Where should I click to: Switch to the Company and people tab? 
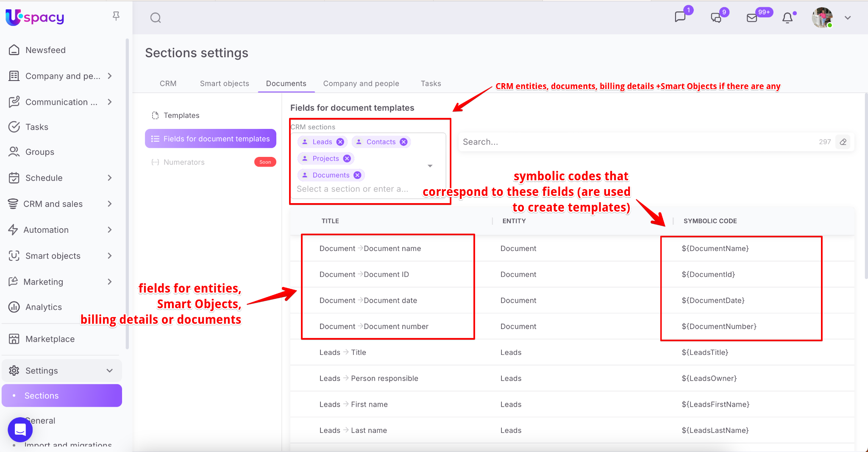[361, 84]
